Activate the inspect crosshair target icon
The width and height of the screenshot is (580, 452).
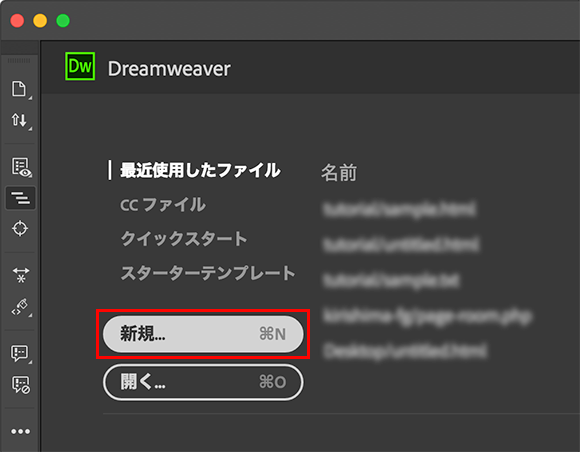point(20,228)
